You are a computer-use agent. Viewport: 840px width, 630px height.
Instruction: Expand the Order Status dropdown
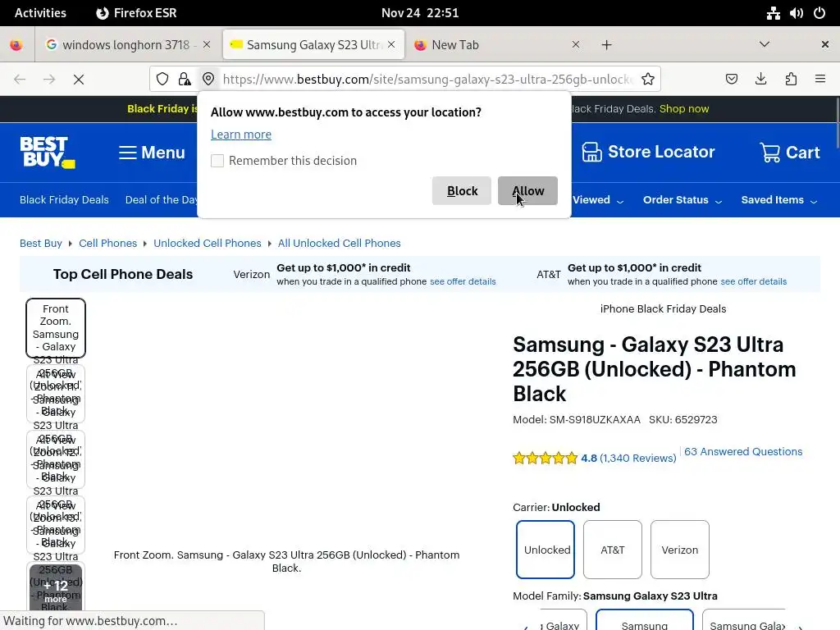point(682,200)
